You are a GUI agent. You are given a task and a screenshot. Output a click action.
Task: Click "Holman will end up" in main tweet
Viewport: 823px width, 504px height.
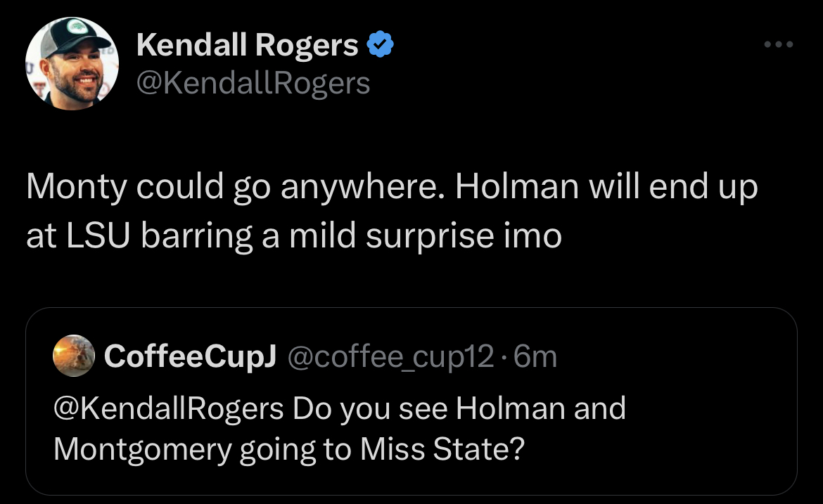pos(606,189)
